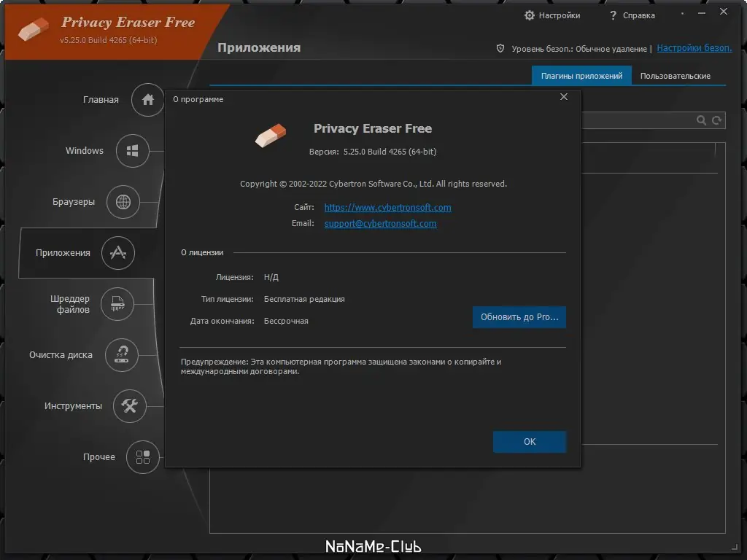Click the Приложения page heading

[259, 47]
